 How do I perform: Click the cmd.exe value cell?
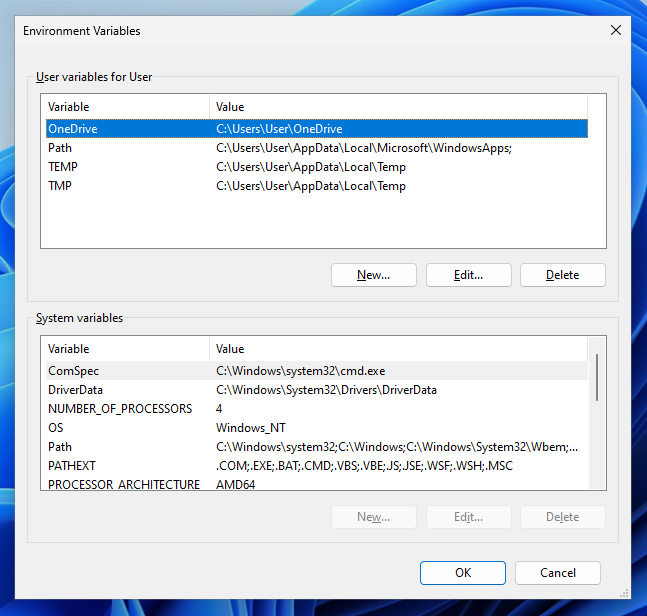tap(300, 371)
